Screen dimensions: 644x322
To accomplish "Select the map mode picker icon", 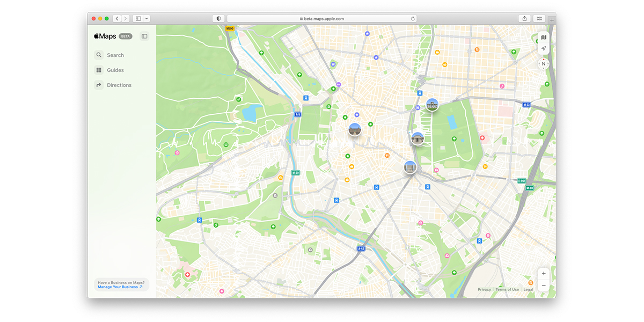I will click(543, 38).
